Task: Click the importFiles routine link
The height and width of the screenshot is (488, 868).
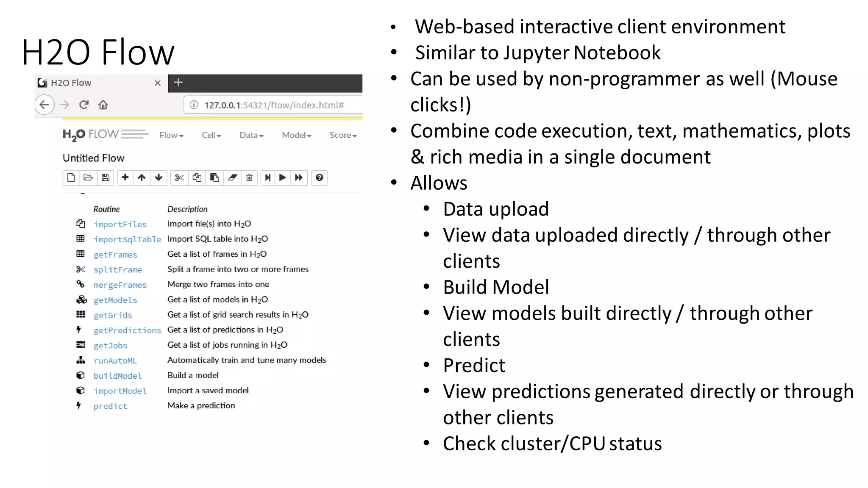Action: pyautogui.click(x=120, y=224)
